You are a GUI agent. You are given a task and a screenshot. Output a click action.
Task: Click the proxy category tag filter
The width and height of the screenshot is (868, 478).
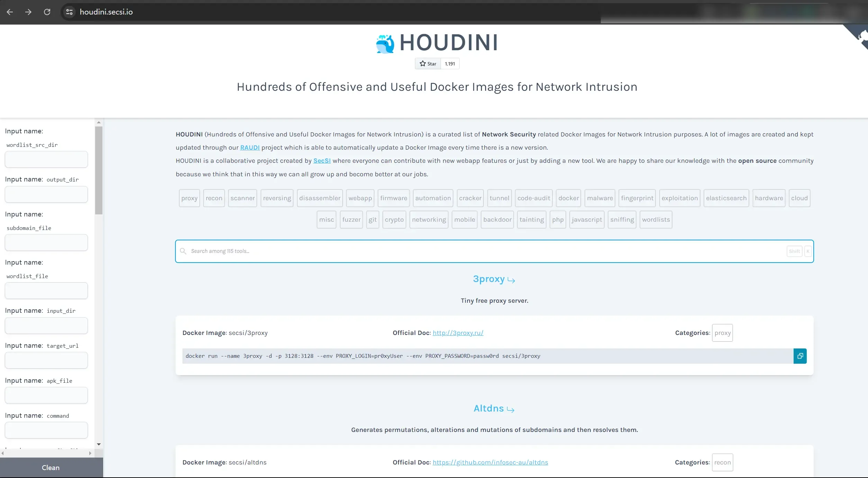click(189, 197)
